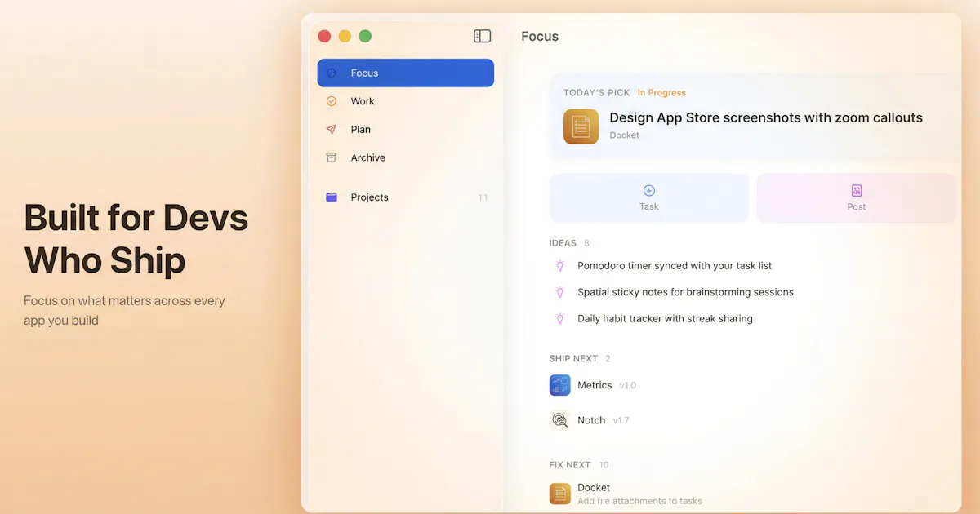Click the SHIP NEXT section header
980x514 pixels.
coord(573,359)
